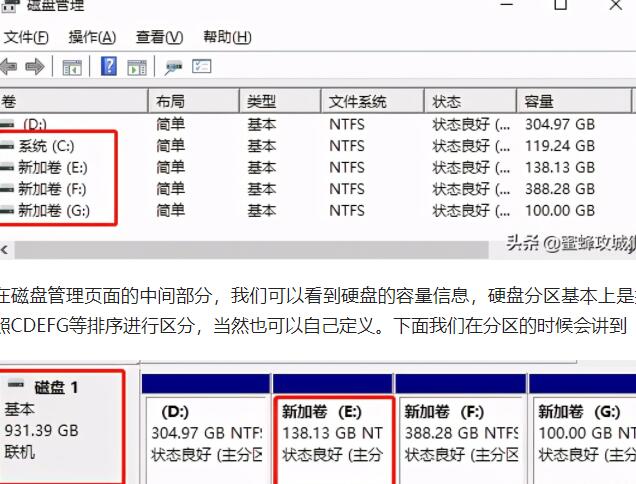Select the (D:) volume row
The width and height of the screenshot is (636, 484).
point(316,124)
